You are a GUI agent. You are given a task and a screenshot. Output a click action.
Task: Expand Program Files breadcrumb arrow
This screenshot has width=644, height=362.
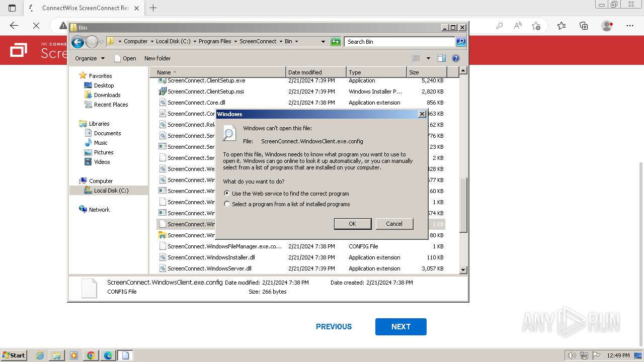pos(235,42)
